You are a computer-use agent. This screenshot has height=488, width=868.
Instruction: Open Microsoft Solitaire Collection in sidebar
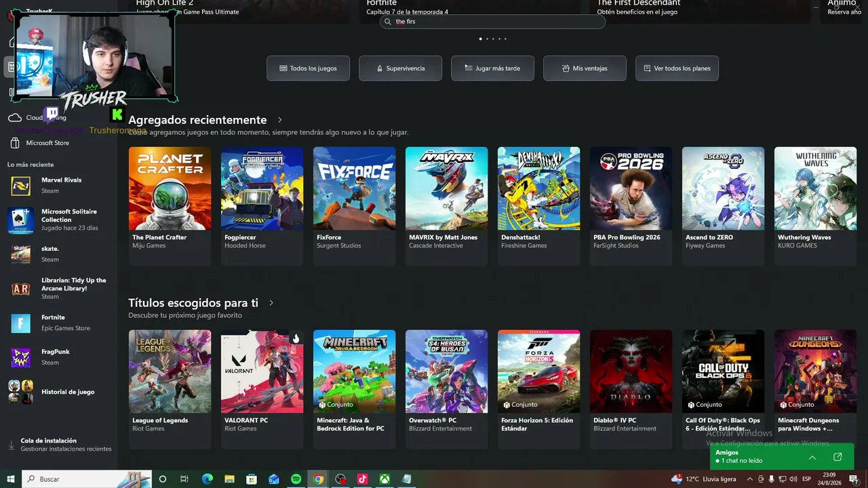[58, 220]
